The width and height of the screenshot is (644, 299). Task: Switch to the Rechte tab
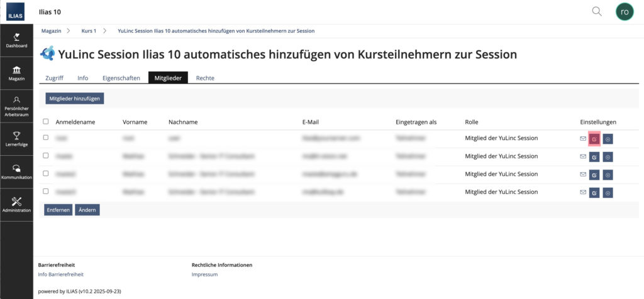[205, 78]
